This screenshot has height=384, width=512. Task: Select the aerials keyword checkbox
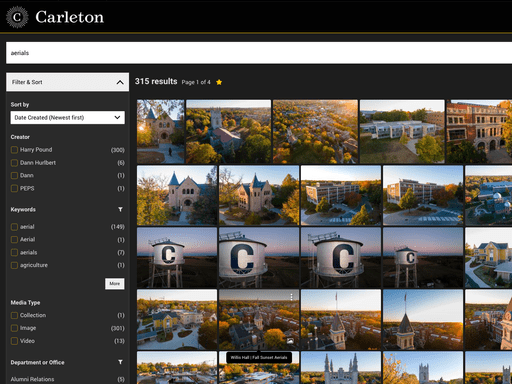[x=14, y=252]
